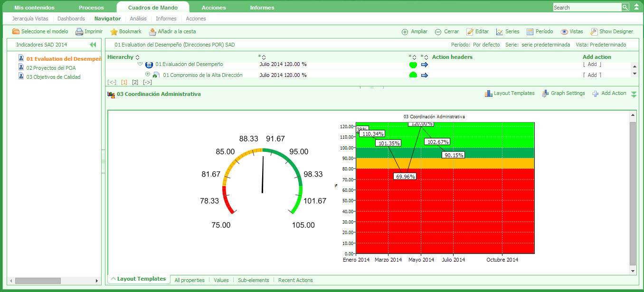The width and height of the screenshot is (644, 292).
Task: Collapse the Indicadores SAD 2014 side panel
Action: pyautogui.click(x=93, y=45)
